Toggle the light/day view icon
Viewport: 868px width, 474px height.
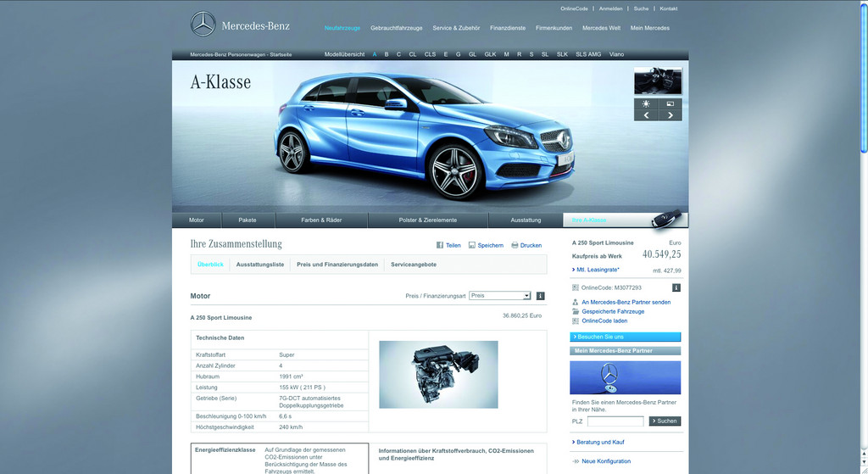(x=646, y=104)
